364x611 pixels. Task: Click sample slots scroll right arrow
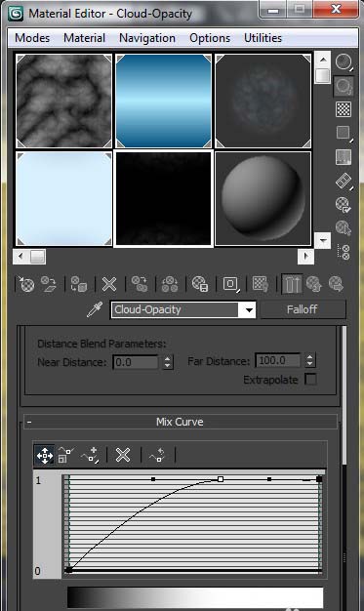point(305,257)
